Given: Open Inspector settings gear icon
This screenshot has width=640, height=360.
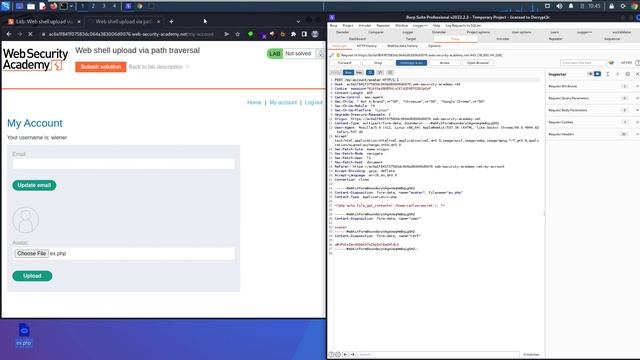Looking at the screenshot, I should tap(627, 74).
